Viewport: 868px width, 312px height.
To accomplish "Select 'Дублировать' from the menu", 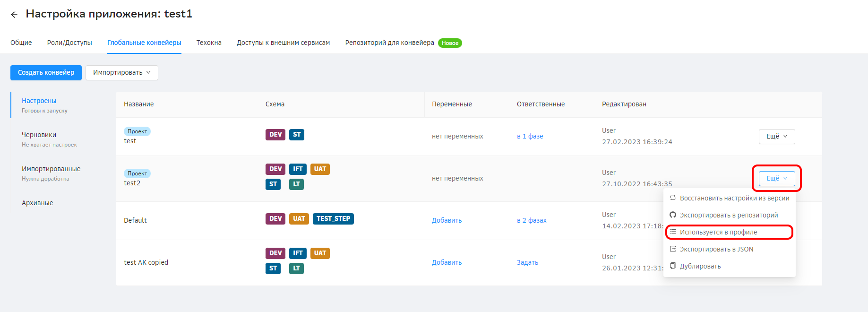I will point(700,266).
